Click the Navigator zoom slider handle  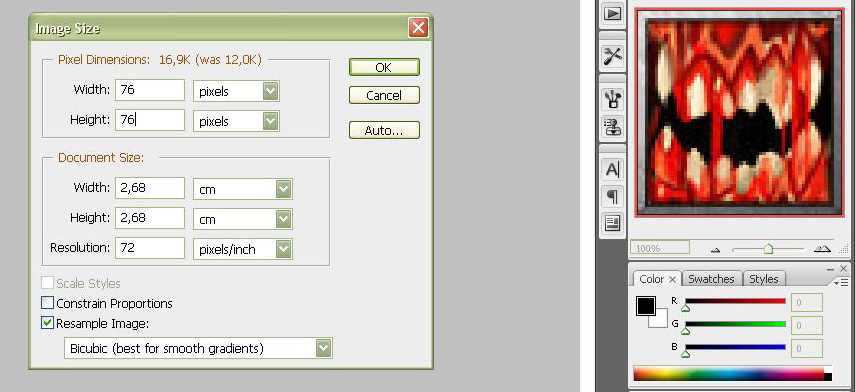tap(768, 249)
